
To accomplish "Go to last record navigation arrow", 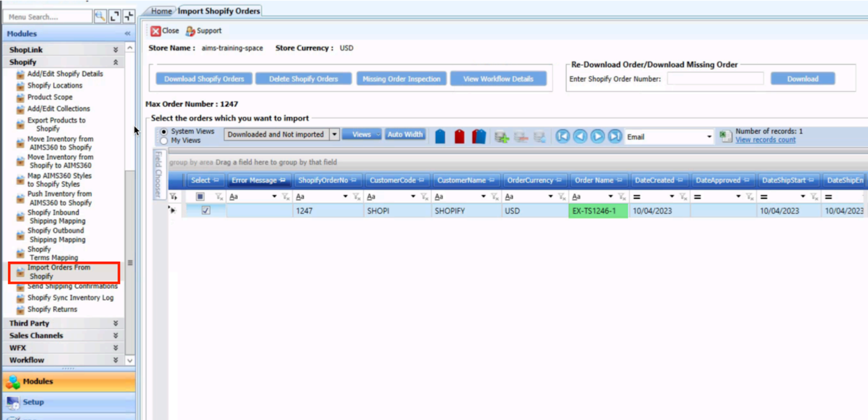I will pos(615,137).
